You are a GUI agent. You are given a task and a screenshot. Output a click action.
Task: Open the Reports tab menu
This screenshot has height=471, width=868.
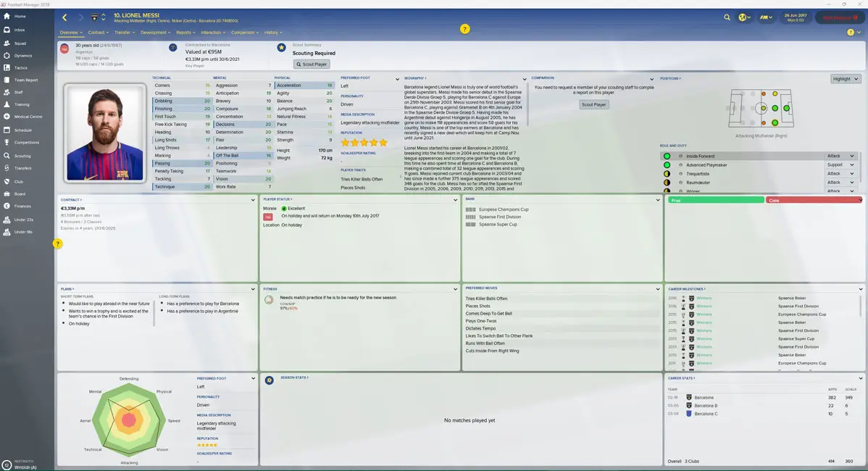click(x=185, y=33)
